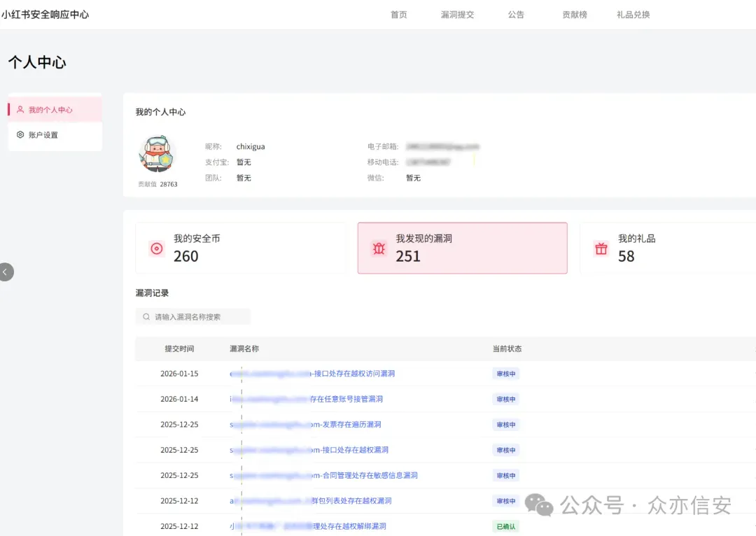Screen dimensions: 756x536
Task: Open the 公告 menu item
Action: [515, 15]
